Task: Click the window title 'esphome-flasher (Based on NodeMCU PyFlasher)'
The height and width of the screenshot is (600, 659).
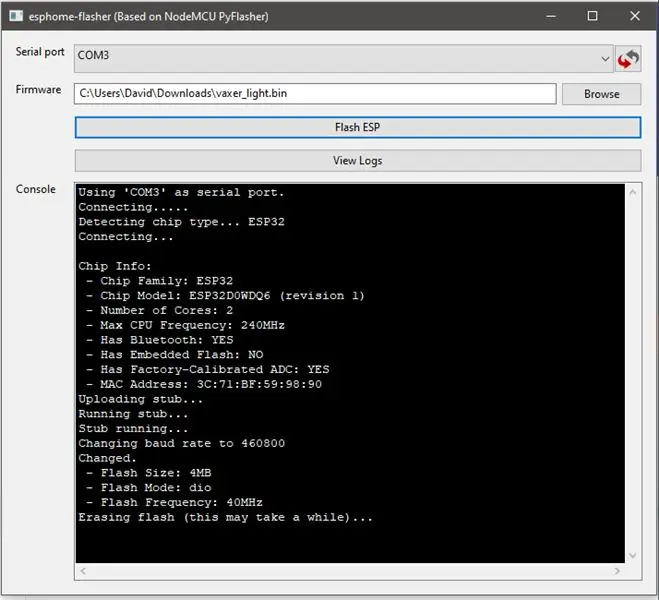Action: click(x=148, y=16)
